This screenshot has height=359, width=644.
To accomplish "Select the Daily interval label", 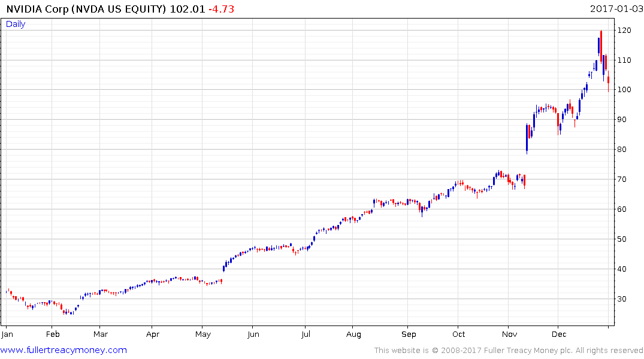I will click(x=16, y=24).
